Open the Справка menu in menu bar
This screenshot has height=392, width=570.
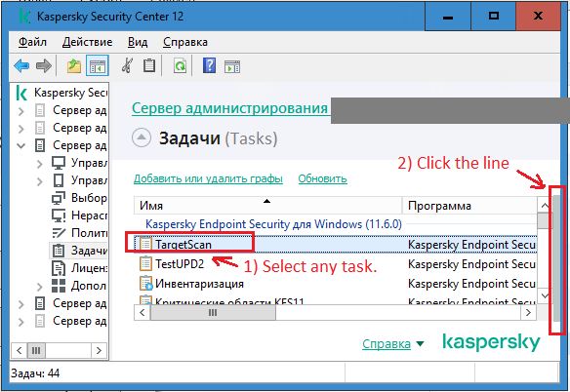point(185,42)
